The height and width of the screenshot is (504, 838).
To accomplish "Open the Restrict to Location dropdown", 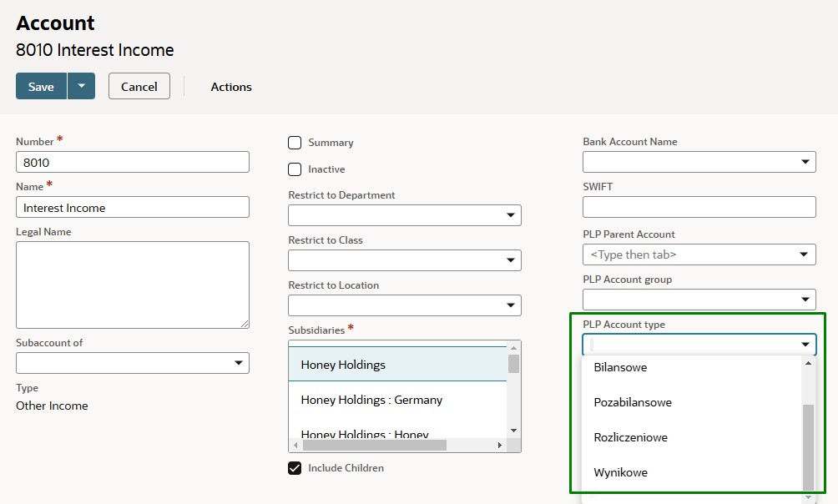I will click(511, 305).
